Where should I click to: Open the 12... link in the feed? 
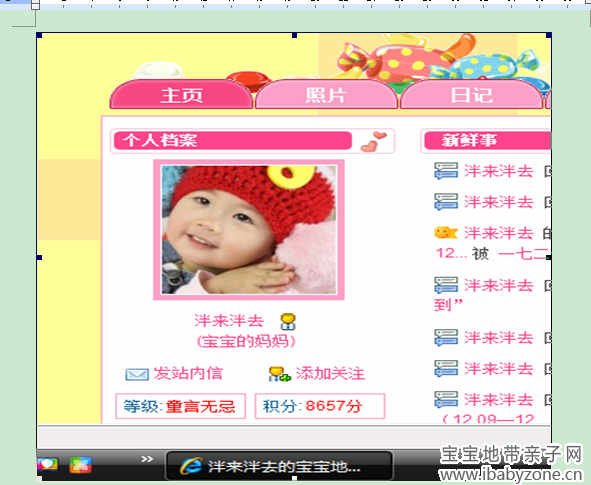pyautogui.click(x=451, y=254)
